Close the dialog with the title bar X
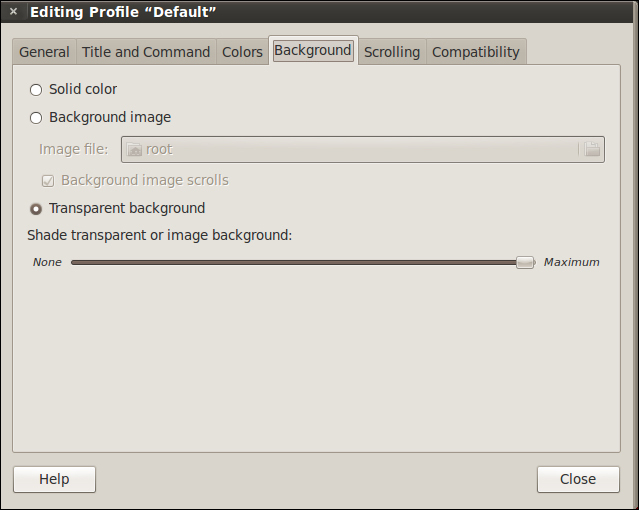The image size is (639, 510). (x=13, y=11)
